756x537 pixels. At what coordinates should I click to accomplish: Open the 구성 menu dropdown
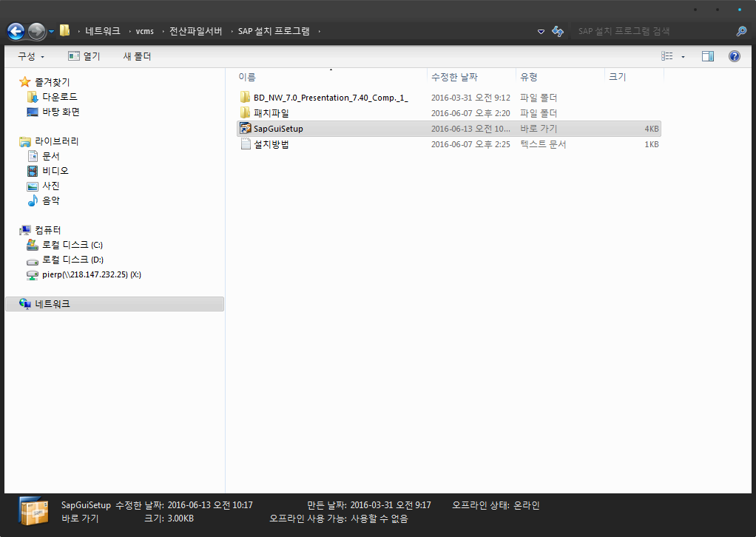coord(31,56)
